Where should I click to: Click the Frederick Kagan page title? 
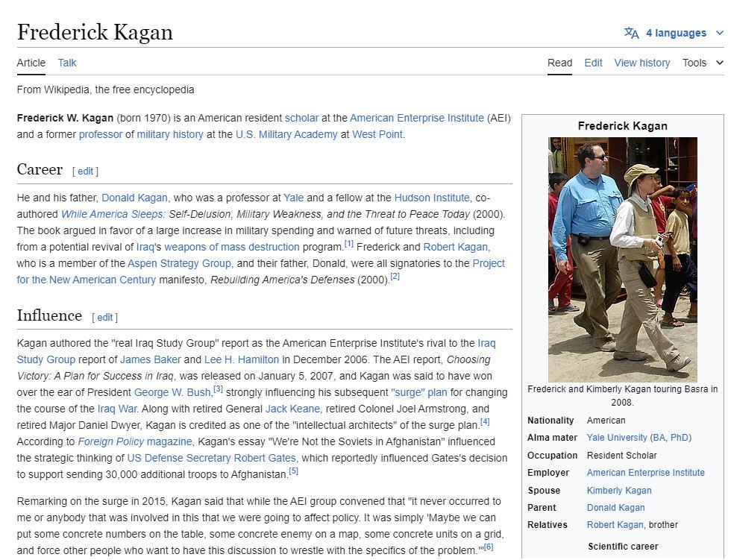click(95, 32)
